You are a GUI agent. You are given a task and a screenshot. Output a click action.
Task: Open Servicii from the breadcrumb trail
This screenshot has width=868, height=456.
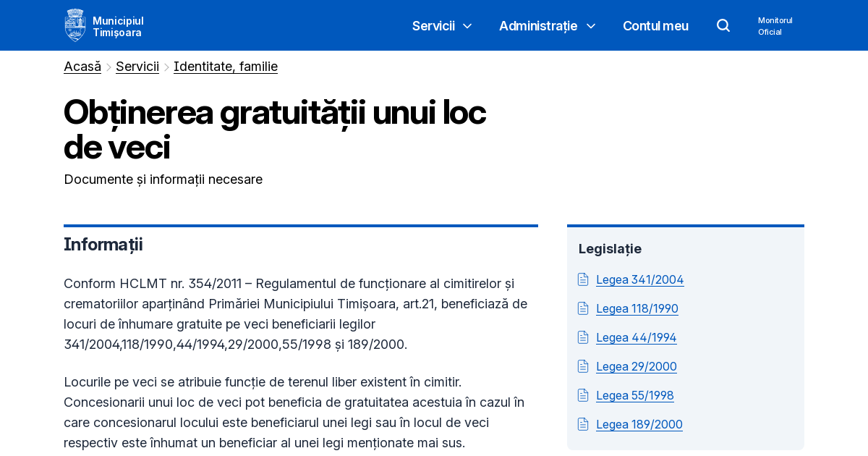coord(137,66)
